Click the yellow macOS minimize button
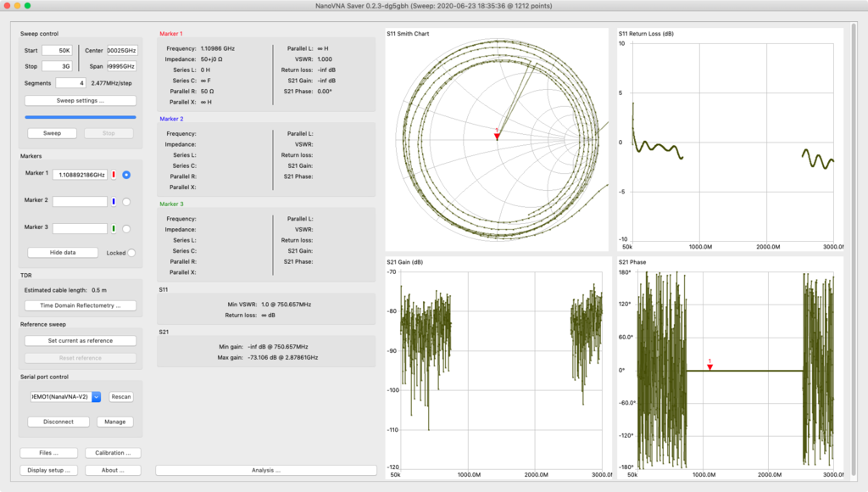The height and width of the screenshot is (492, 868). [x=17, y=6]
